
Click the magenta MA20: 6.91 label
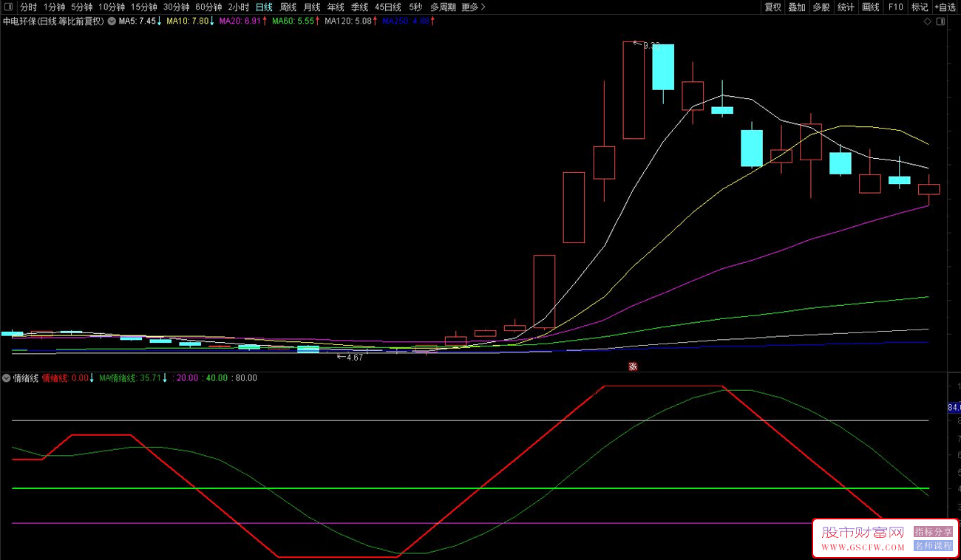click(x=240, y=21)
